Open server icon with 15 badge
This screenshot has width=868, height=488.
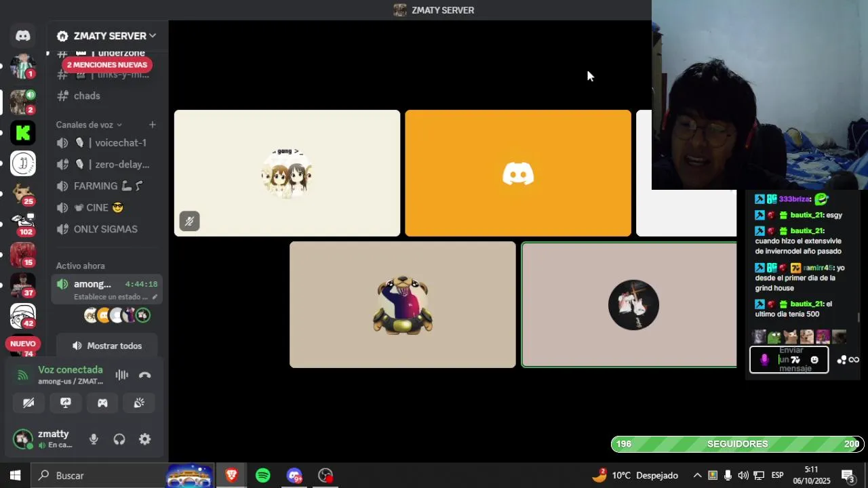point(23,255)
